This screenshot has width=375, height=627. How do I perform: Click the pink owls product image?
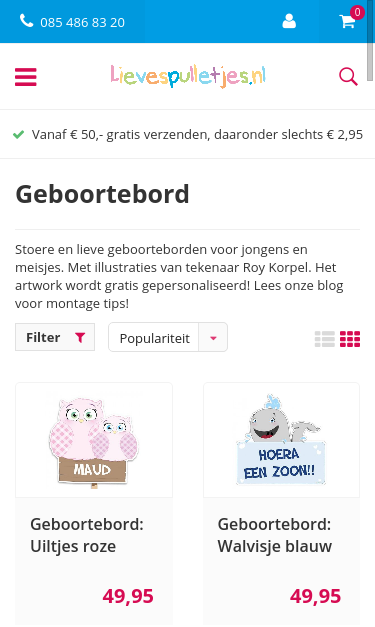94,441
